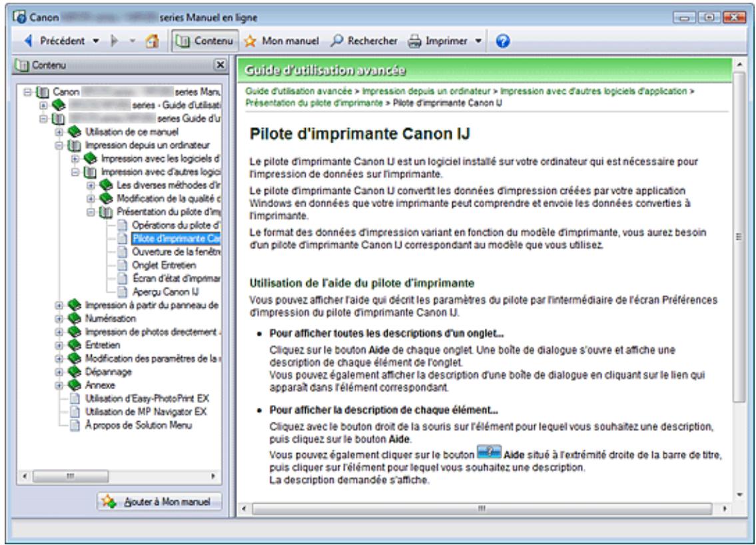
Task: Click the Canon app icon in title bar
Action: point(19,17)
